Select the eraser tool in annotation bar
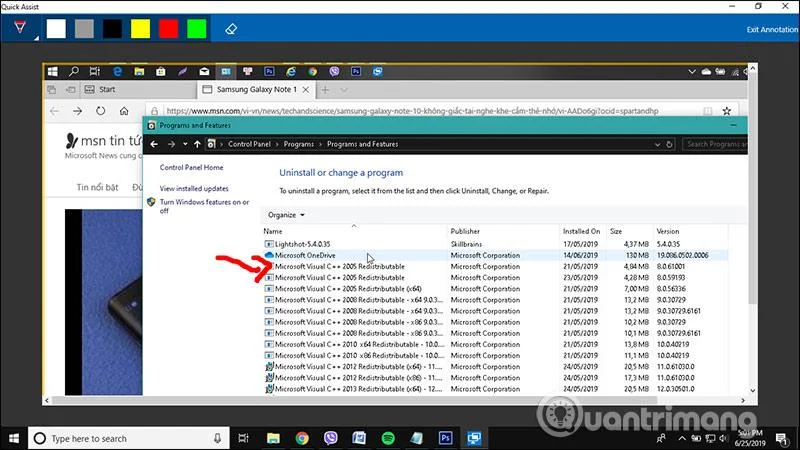Image resolution: width=800 pixels, height=450 pixels. [x=231, y=29]
